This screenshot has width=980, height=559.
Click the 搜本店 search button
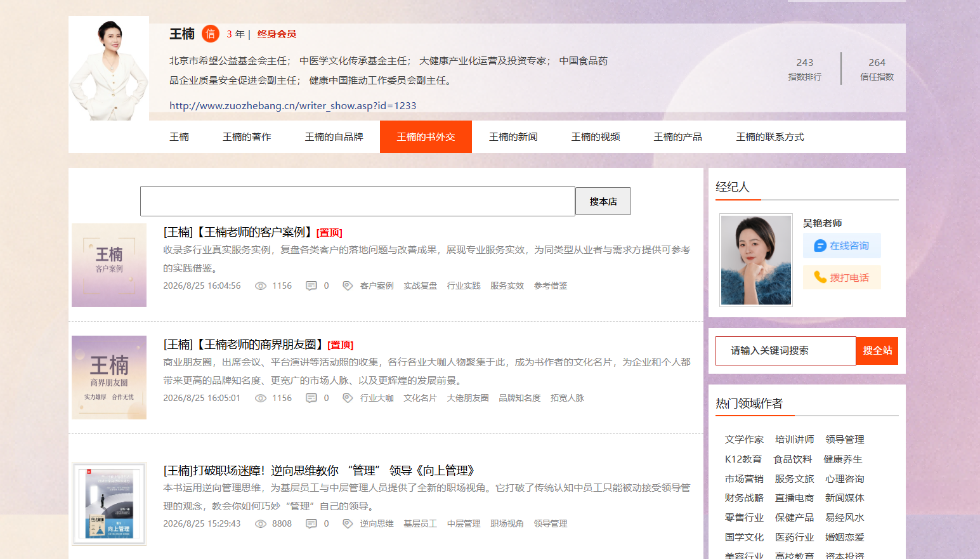pos(603,202)
